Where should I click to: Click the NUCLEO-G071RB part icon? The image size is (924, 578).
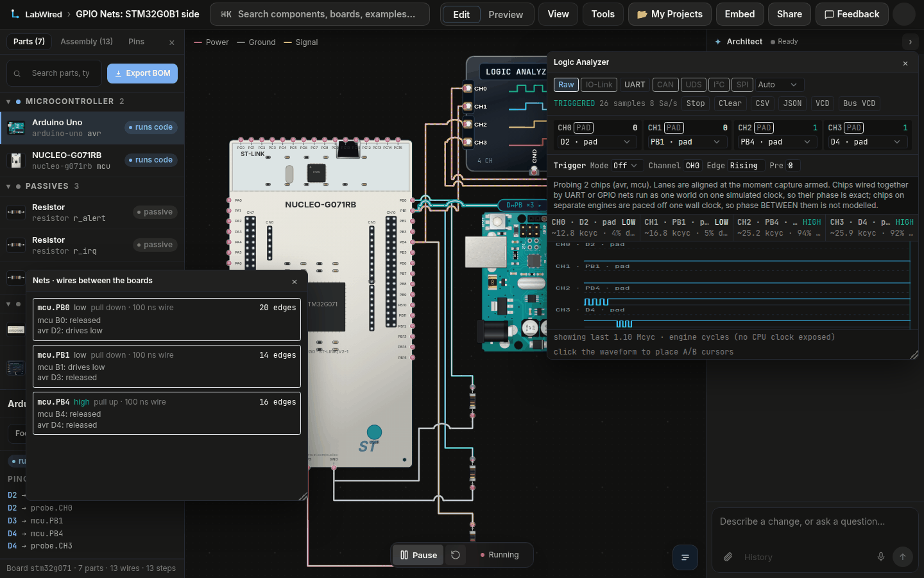tap(15, 160)
